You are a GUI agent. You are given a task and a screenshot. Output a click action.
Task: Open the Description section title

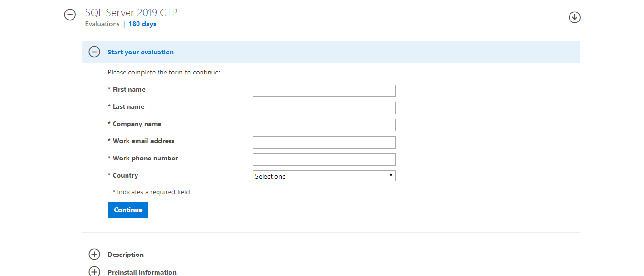(x=126, y=255)
